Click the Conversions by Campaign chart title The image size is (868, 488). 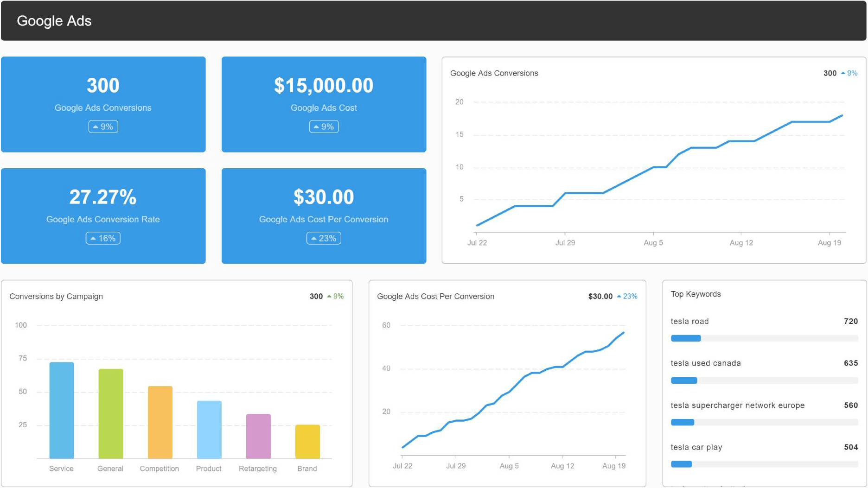coord(56,296)
